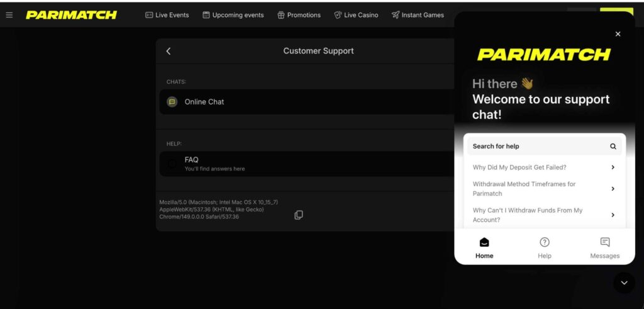The image size is (644, 309).
Task: Click the search magnifier icon
Action: (x=613, y=146)
